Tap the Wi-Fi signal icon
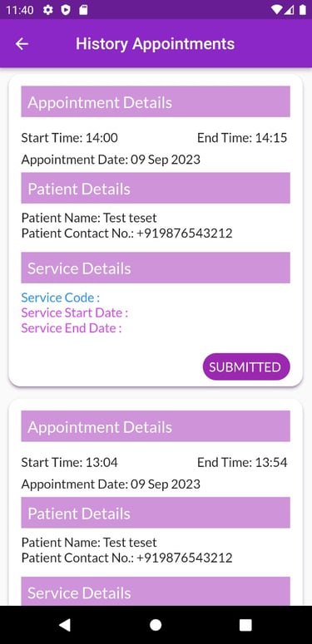Image resolution: width=312 pixels, height=644 pixels. click(277, 10)
